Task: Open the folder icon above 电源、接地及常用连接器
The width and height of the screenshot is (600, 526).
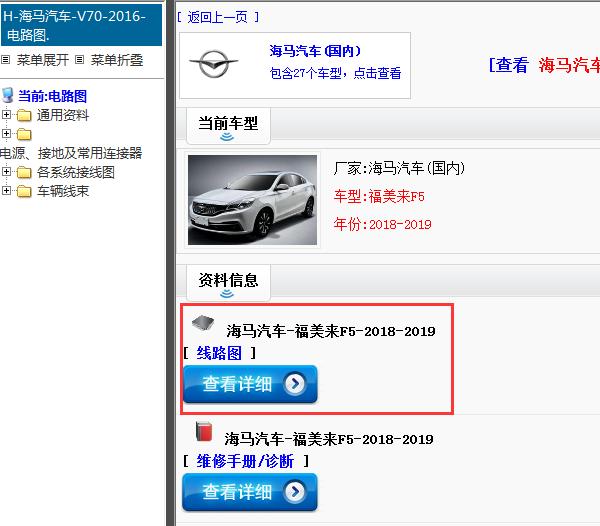Action: (x=24, y=134)
